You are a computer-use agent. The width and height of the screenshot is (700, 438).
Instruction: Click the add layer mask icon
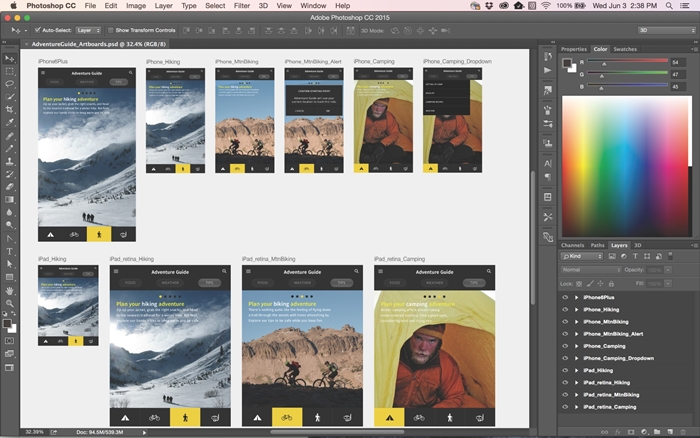pos(631,432)
